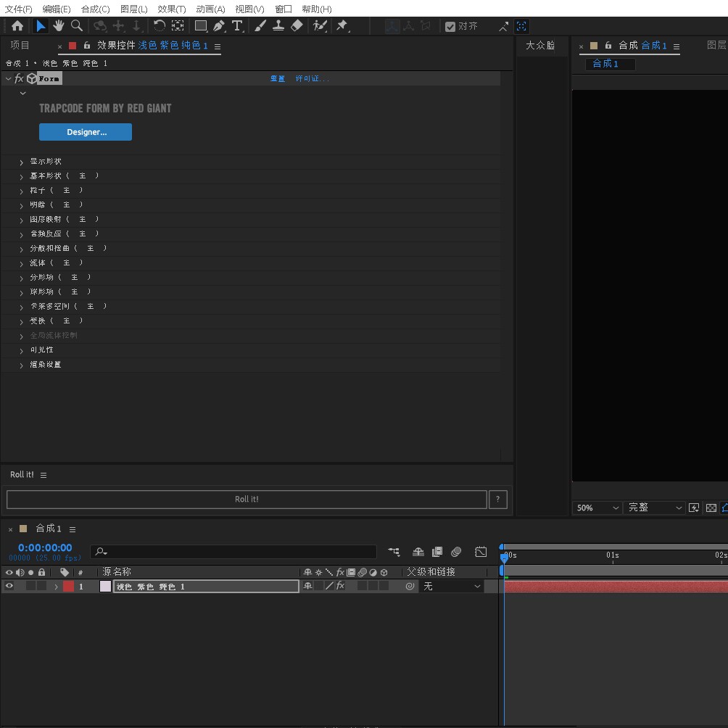Select the Hand tool
The width and height of the screenshot is (728, 728).
[59, 26]
